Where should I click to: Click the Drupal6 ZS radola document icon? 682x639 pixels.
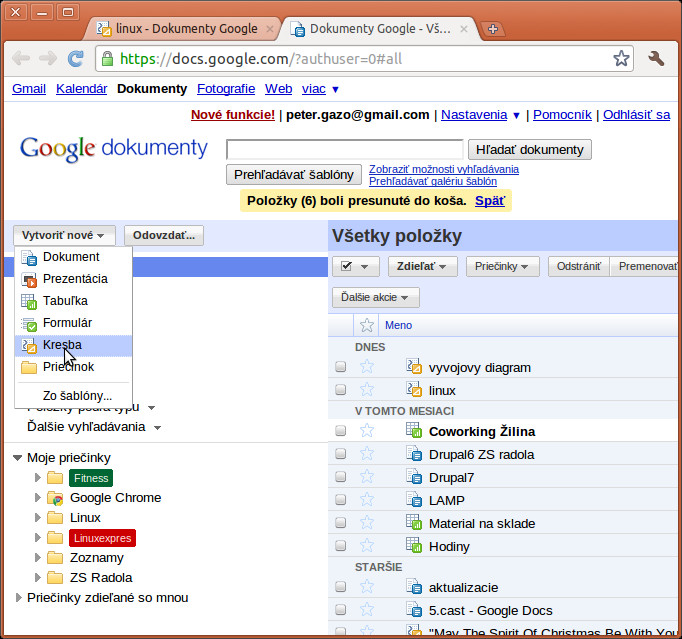tap(414, 453)
